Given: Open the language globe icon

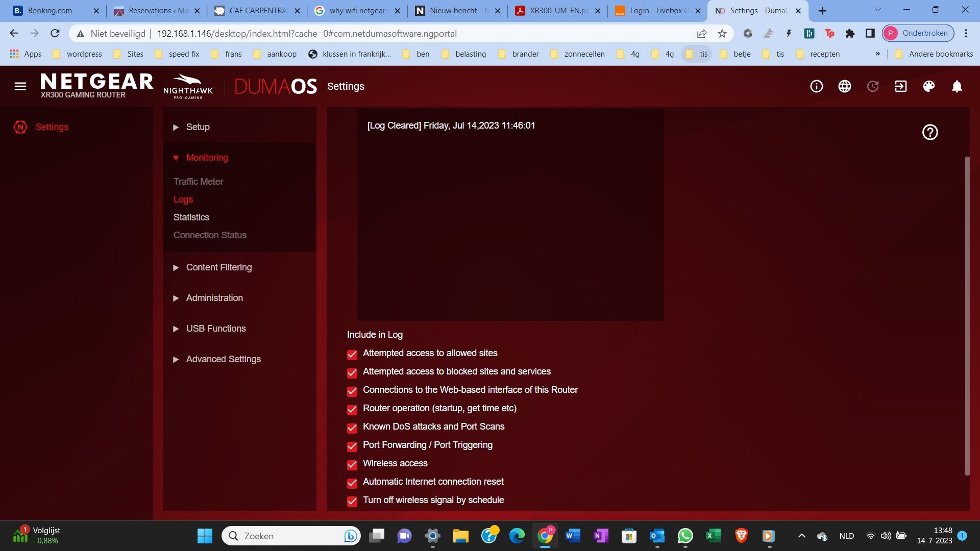Looking at the screenshot, I should click(845, 86).
